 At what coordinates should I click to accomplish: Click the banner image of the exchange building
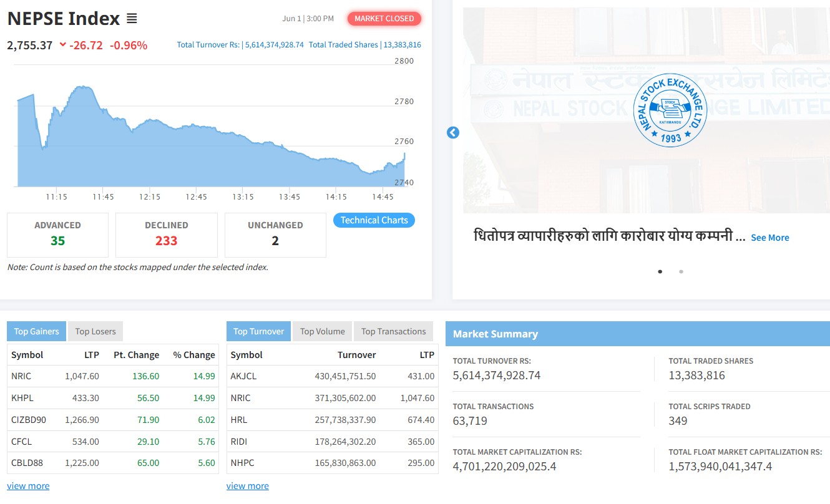tap(647, 110)
